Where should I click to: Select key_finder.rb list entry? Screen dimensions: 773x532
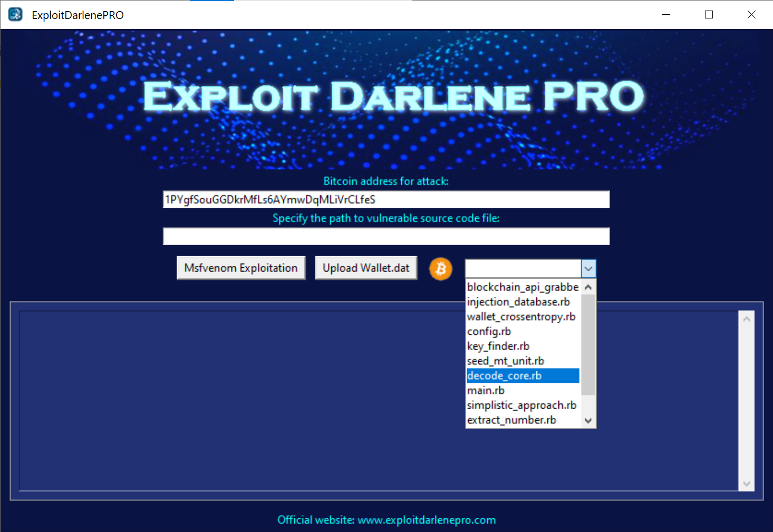coord(523,346)
